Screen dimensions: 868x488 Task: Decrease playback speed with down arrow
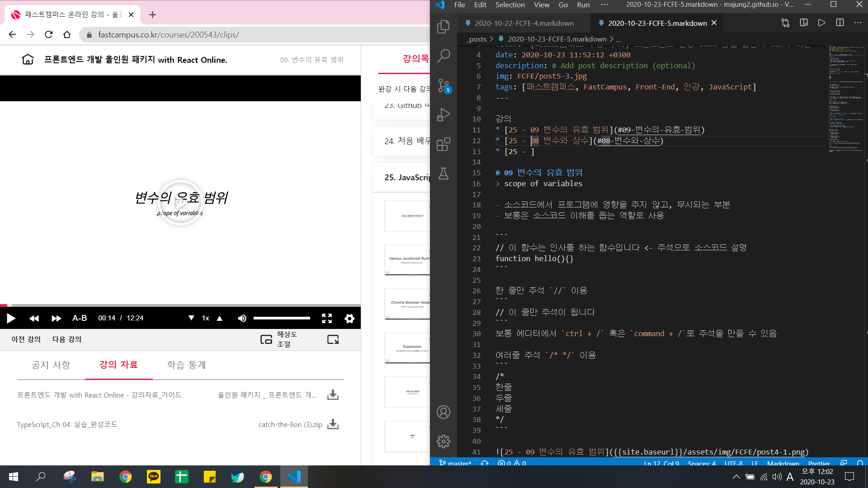pyautogui.click(x=191, y=318)
